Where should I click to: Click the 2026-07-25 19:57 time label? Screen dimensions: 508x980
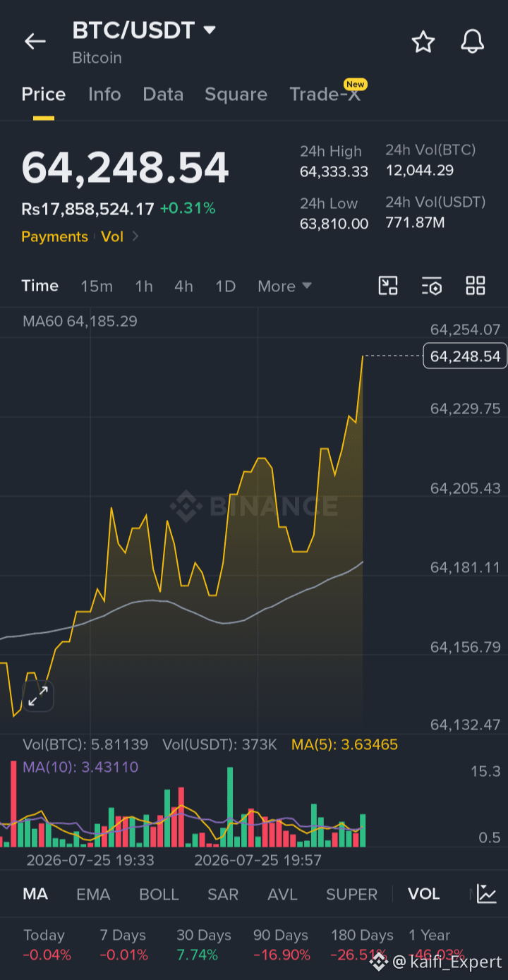(258, 860)
